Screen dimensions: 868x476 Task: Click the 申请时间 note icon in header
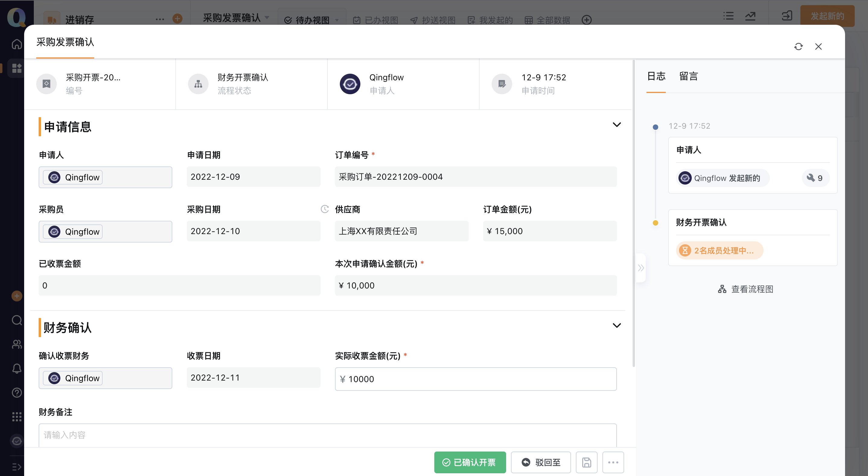point(502,84)
